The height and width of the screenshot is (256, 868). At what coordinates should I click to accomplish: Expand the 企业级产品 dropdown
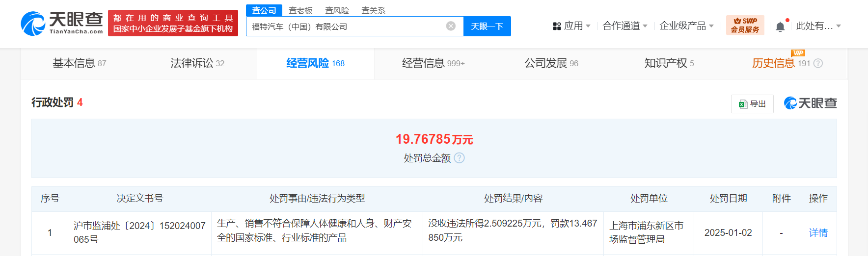[686, 26]
